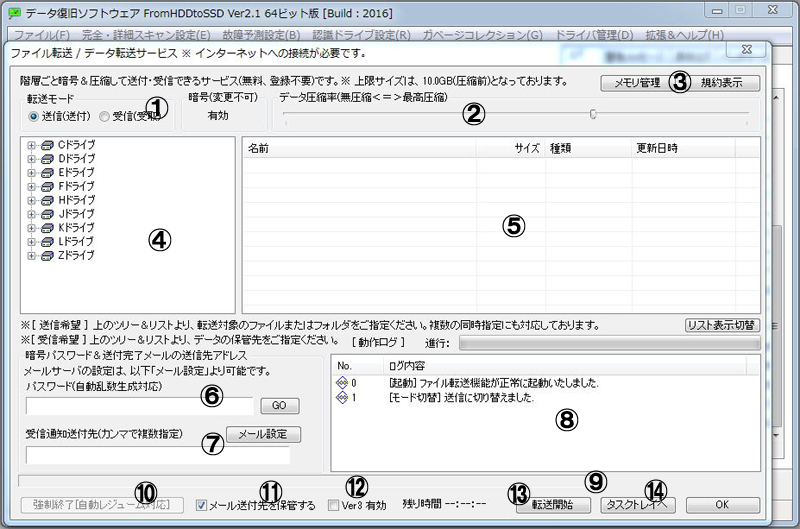Expand the Jドライブ tree node
800x529 pixels.
tap(32, 214)
